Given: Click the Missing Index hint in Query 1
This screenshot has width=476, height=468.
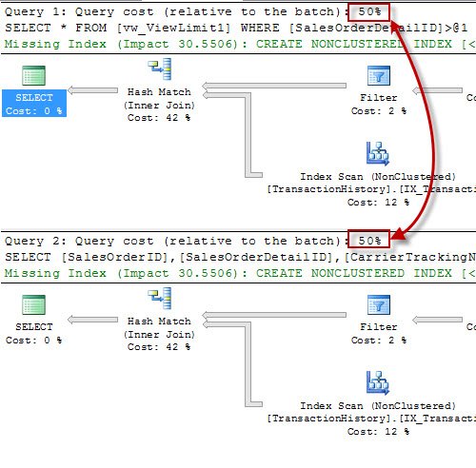Looking at the screenshot, I should pos(240,44).
